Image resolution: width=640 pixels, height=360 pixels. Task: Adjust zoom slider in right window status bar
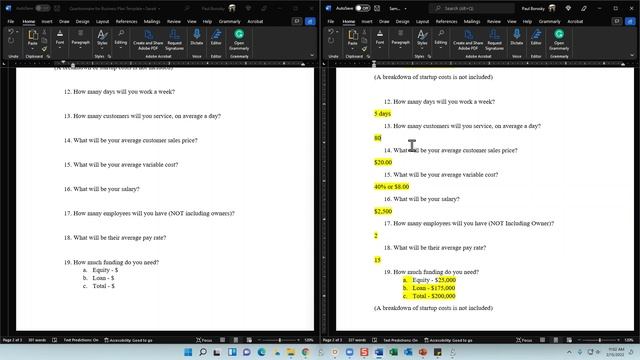tap(600, 340)
